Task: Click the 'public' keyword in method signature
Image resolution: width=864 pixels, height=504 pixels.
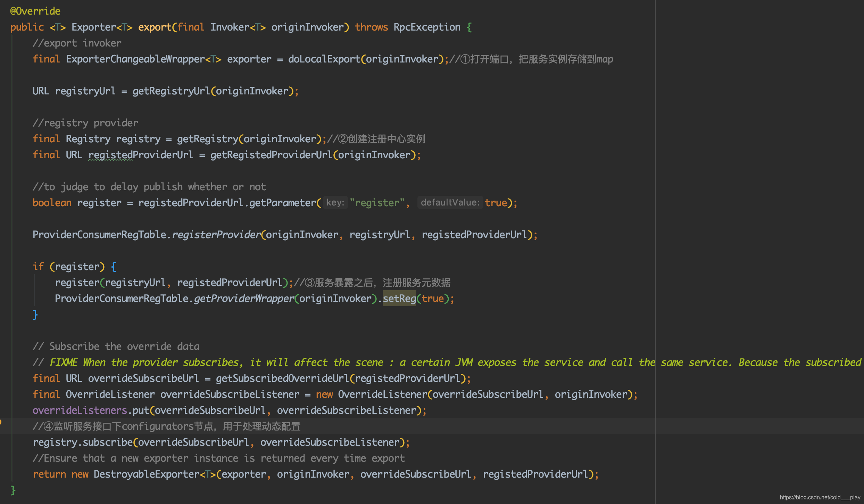Action: click(x=27, y=27)
